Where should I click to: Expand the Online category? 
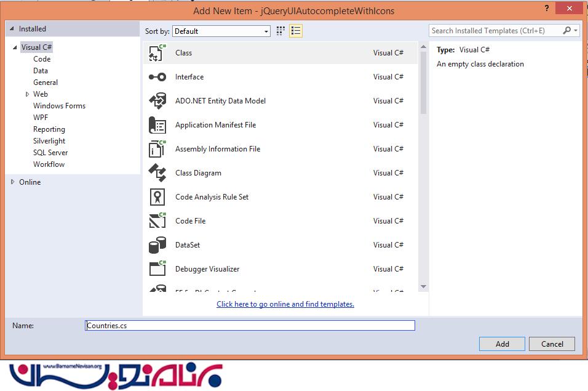coord(14,182)
